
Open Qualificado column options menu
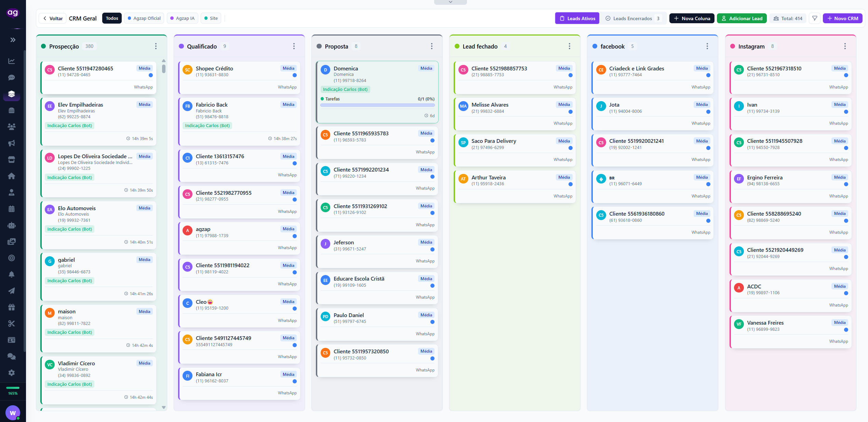click(x=294, y=46)
